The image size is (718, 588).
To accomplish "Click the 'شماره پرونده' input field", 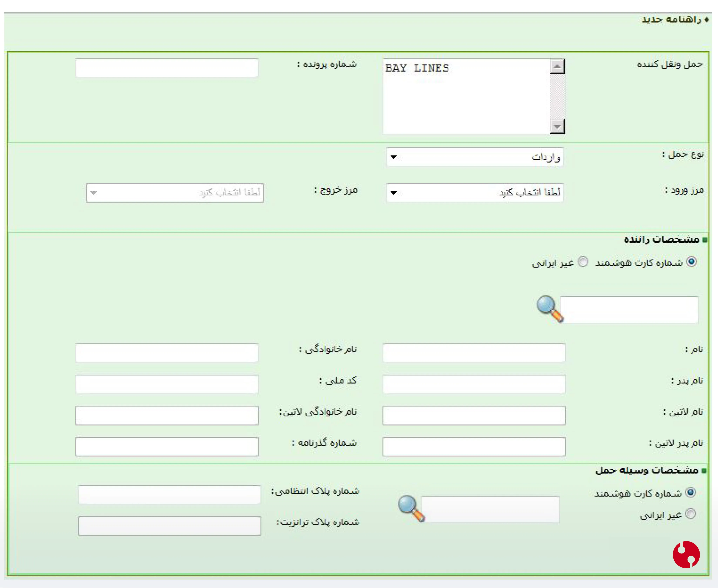I will (167, 68).
